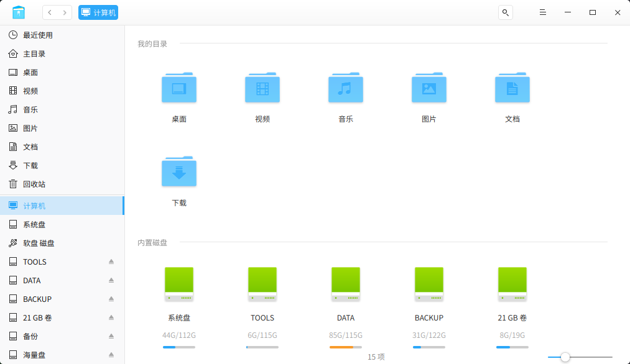Eject the BACKUP volume in sidebar
630x364 pixels.
click(x=111, y=299)
